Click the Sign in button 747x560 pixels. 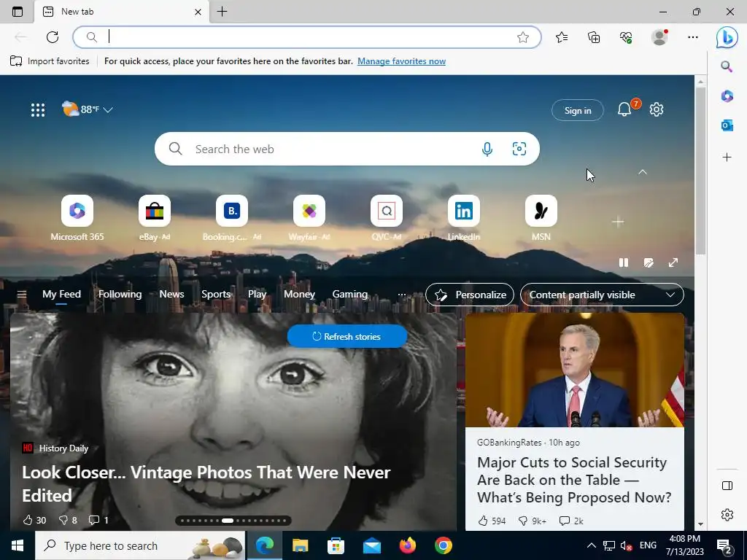coord(578,111)
